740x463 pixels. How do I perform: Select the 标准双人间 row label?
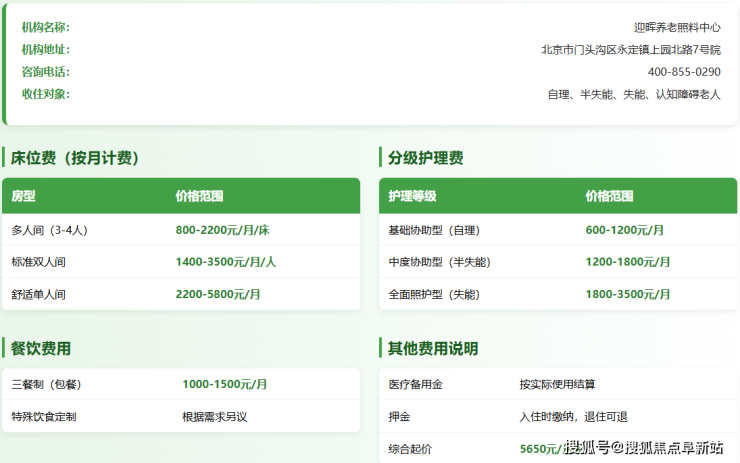click(38, 262)
